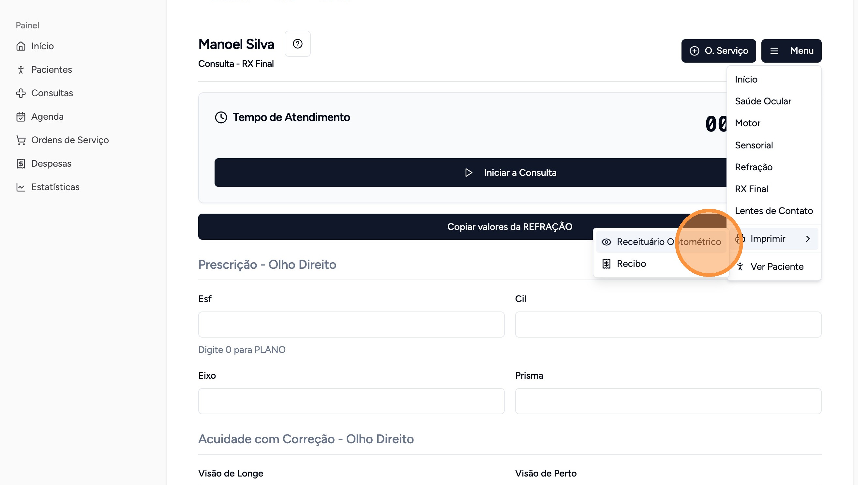
Task: Click the help question mark icon
Action: click(297, 44)
